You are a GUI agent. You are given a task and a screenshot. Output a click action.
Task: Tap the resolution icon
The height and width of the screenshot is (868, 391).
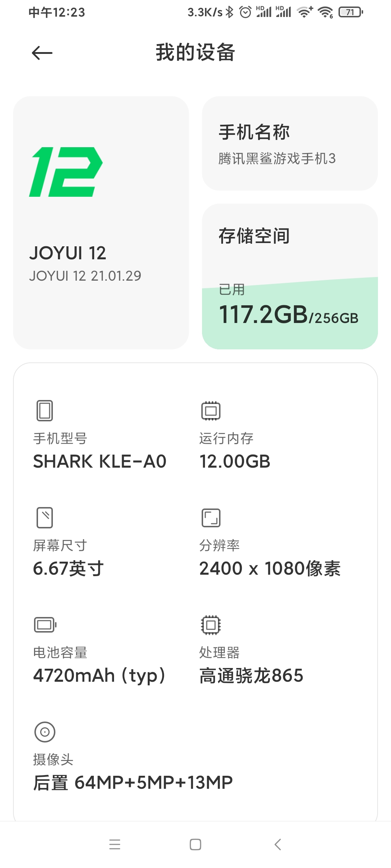click(211, 518)
